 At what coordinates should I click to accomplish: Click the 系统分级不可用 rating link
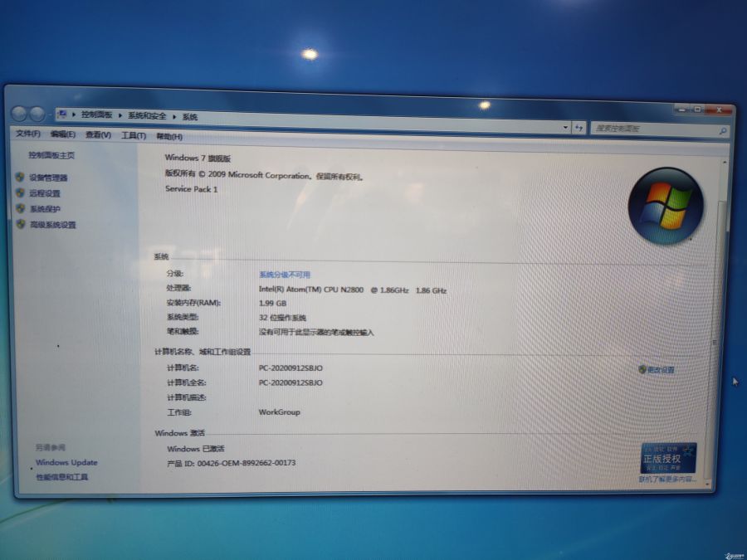285,275
